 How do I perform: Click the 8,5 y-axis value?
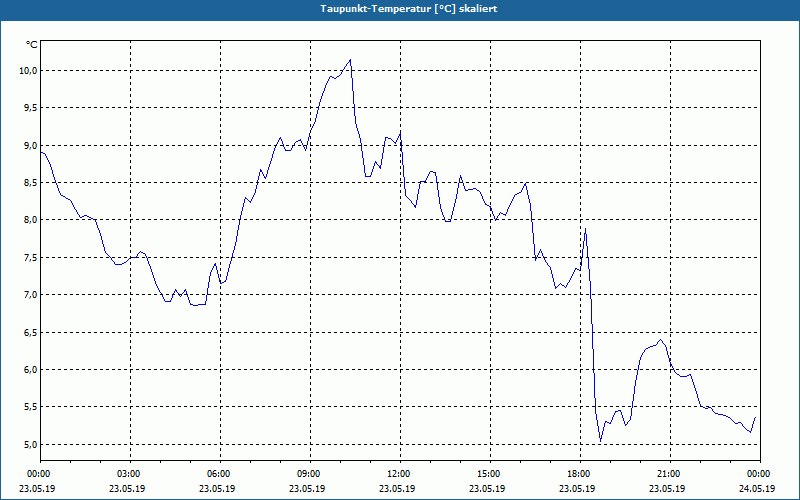pyautogui.click(x=31, y=183)
